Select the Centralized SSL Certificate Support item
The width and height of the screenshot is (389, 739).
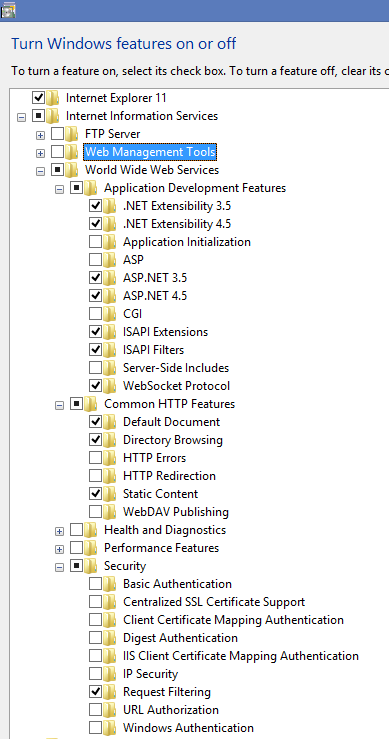click(214, 602)
